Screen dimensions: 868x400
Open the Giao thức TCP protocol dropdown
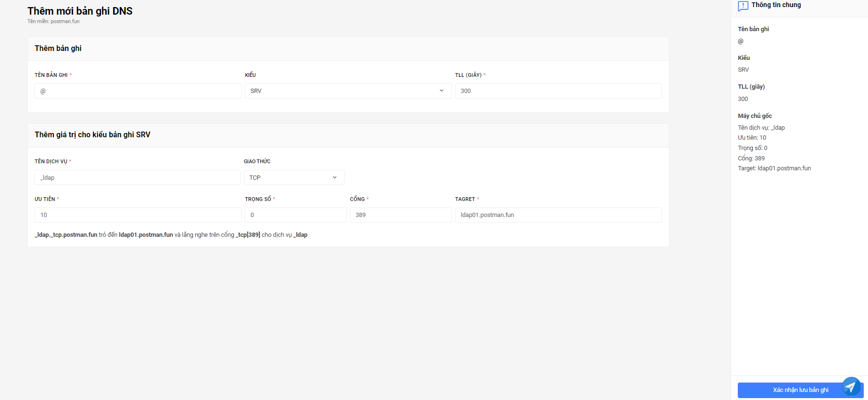point(294,177)
